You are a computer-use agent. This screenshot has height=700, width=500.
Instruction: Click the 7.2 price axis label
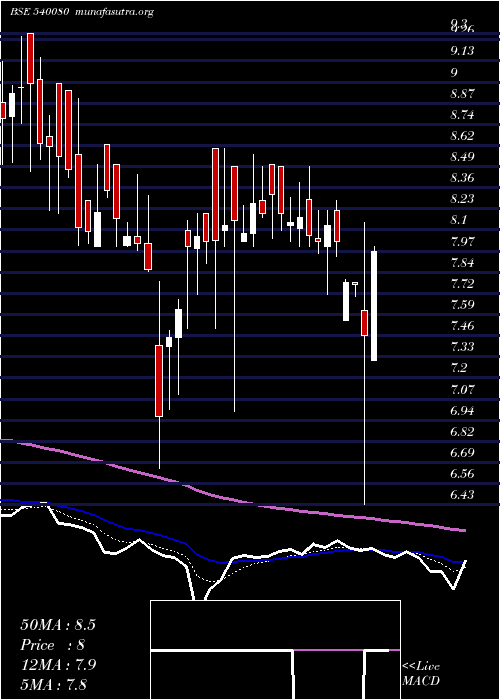(458, 368)
